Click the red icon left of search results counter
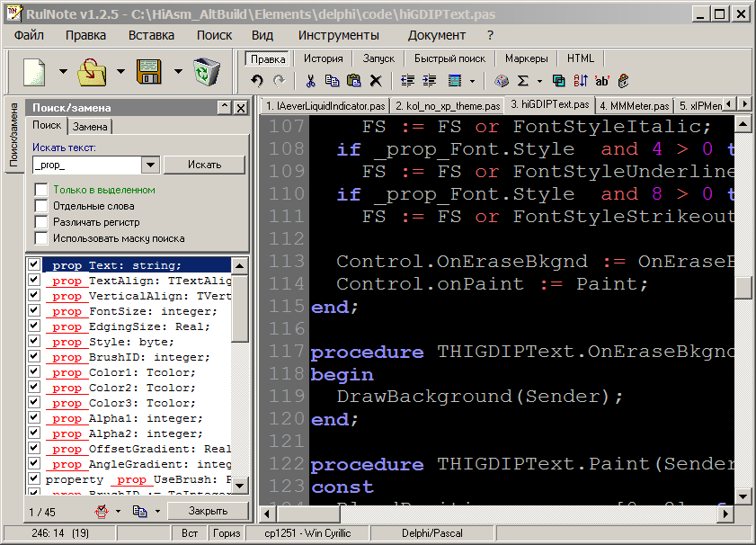756x545 pixels. pos(102,511)
